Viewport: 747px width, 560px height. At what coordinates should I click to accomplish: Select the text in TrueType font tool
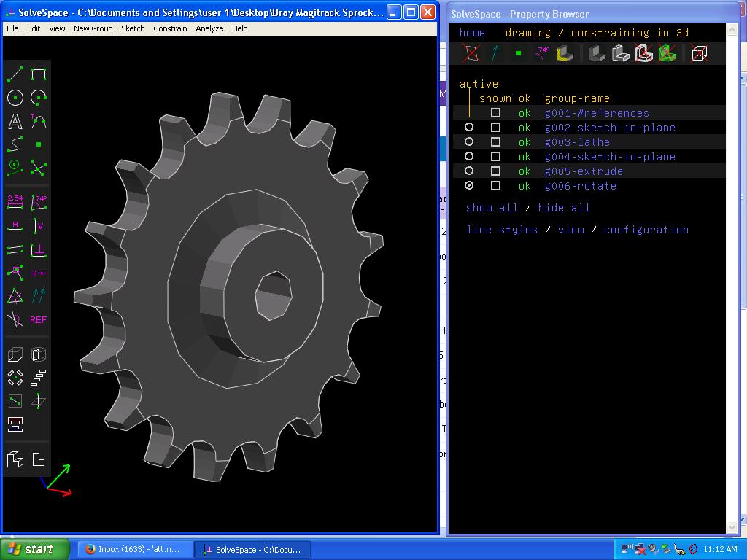(x=15, y=121)
